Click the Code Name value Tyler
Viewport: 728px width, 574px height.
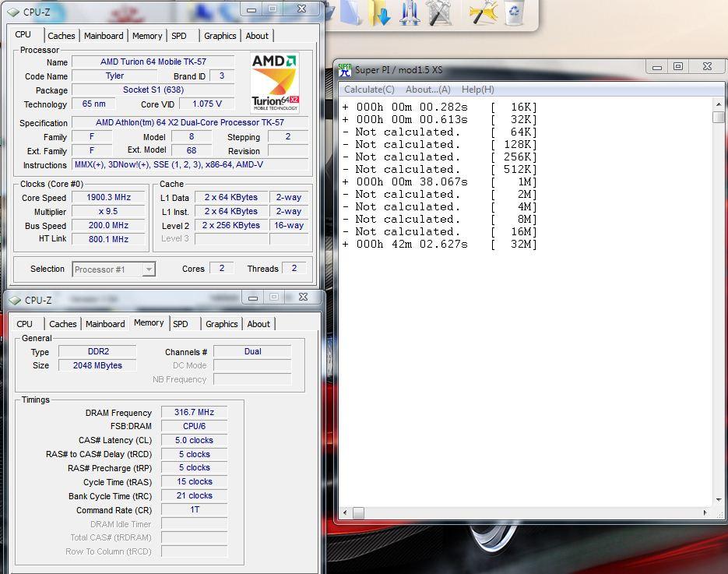[x=114, y=76]
